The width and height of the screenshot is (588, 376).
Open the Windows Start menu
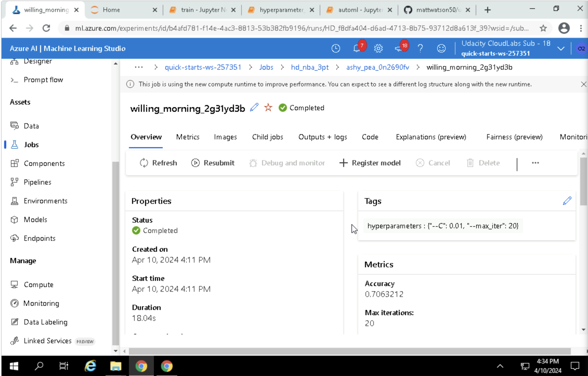click(14, 366)
